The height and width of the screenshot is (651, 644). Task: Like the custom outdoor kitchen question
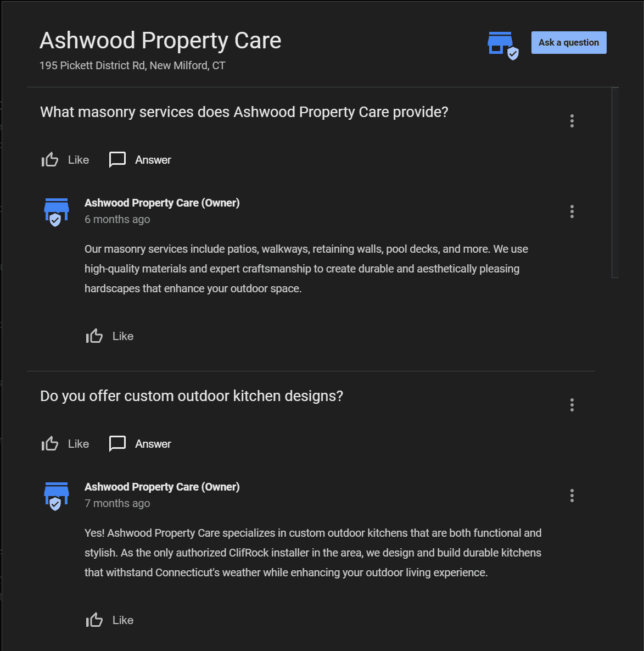[x=65, y=444]
